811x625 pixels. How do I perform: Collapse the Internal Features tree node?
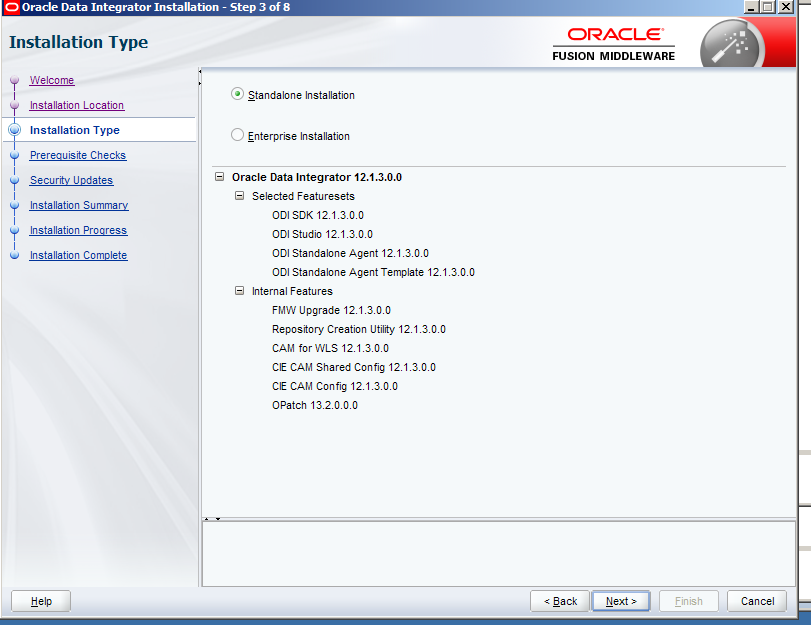tap(240, 291)
